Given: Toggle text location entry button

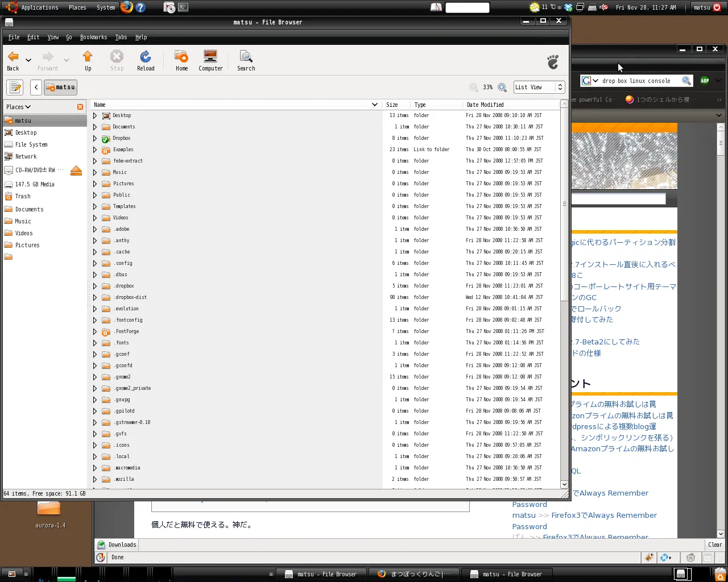Looking at the screenshot, I should pyautogui.click(x=15, y=88).
